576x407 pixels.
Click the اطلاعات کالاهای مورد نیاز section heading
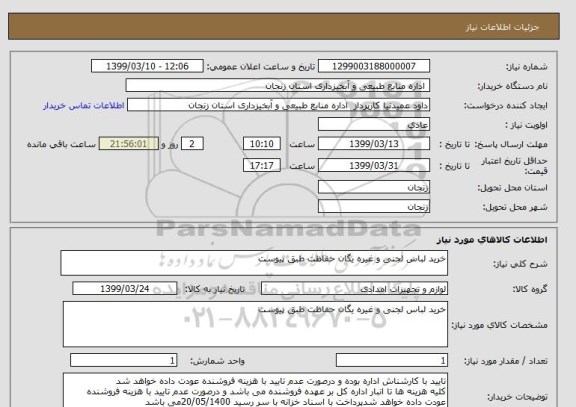(x=492, y=240)
